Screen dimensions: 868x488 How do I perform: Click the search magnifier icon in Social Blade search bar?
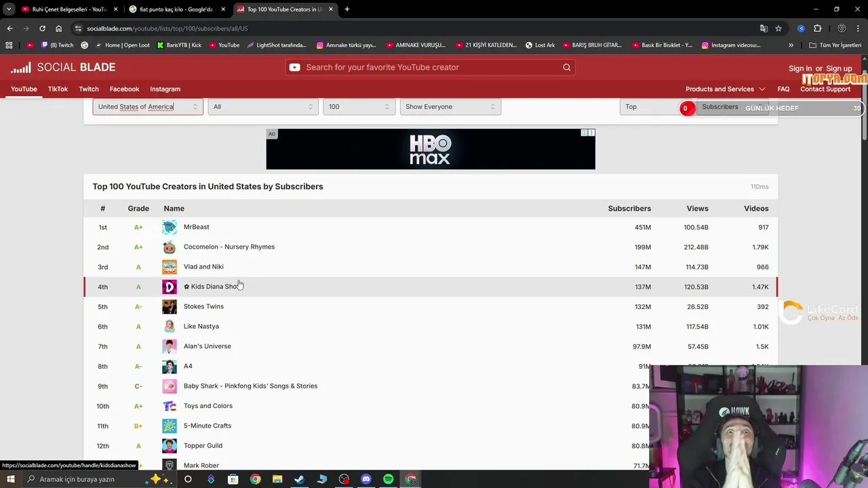566,67
